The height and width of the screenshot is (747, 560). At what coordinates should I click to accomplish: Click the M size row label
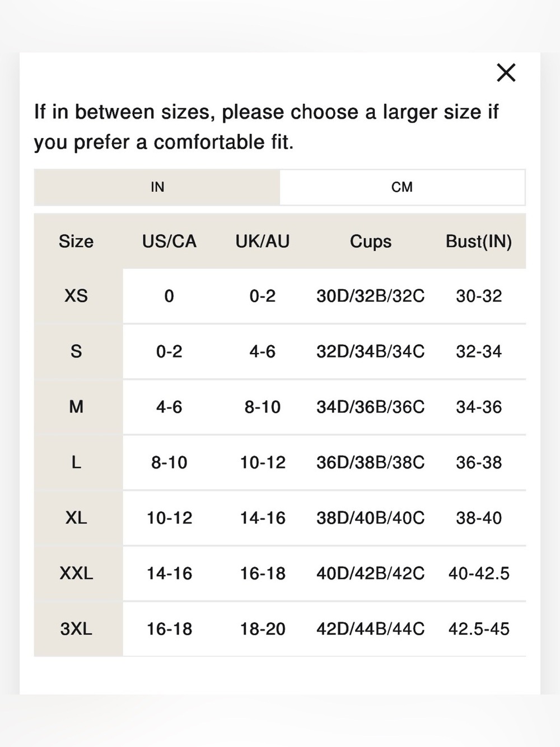coord(76,407)
